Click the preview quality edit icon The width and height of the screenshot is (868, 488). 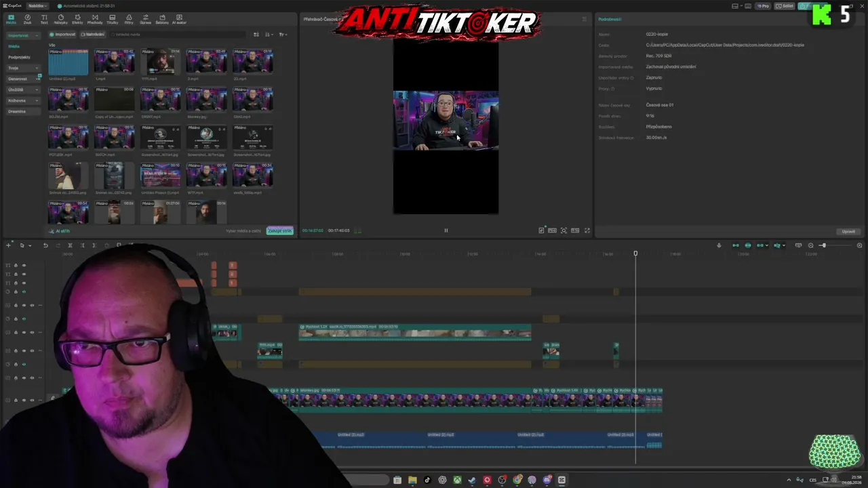click(x=541, y=230)
